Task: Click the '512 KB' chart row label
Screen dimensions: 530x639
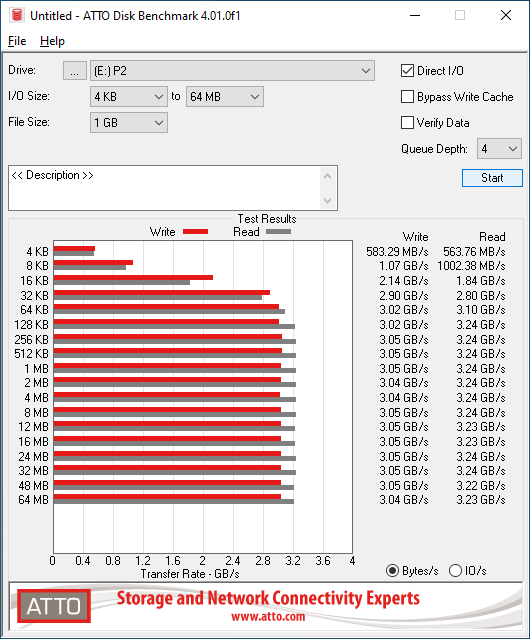Action: click(31, 354)
